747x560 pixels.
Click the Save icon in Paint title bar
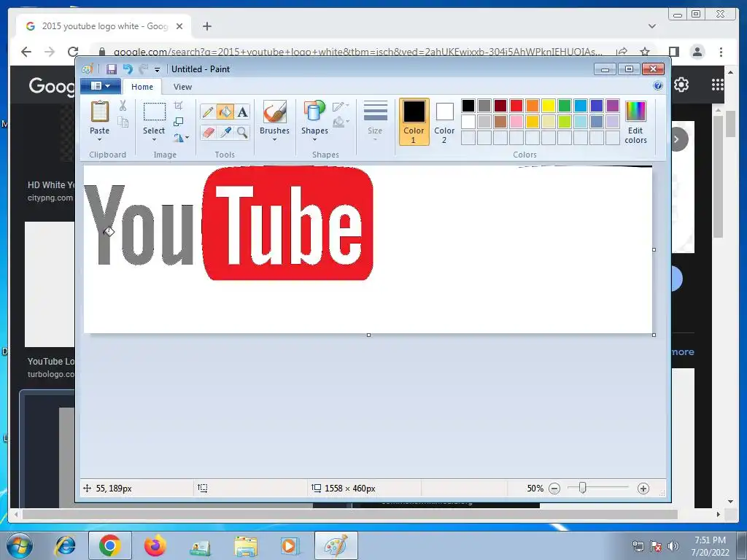(111, 69)
